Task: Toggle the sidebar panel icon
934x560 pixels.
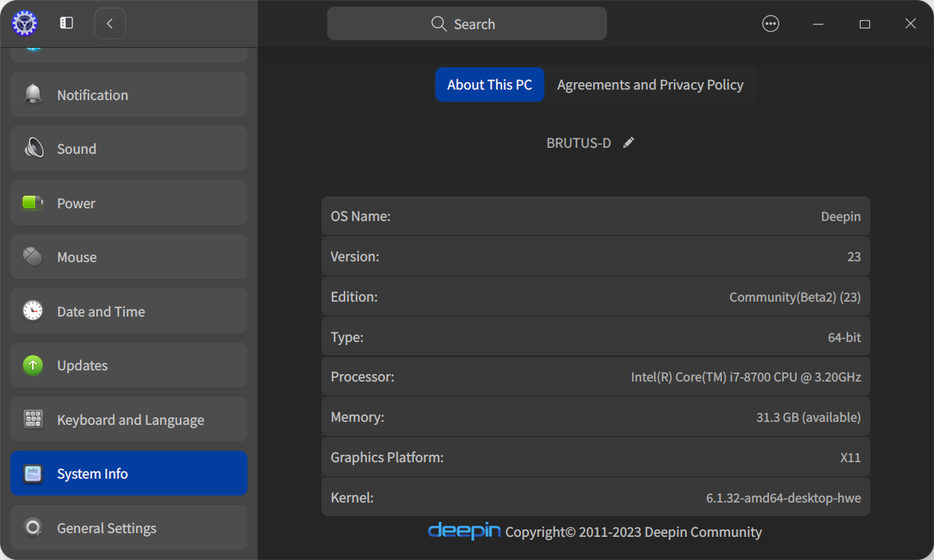Action: pos(67,23)
